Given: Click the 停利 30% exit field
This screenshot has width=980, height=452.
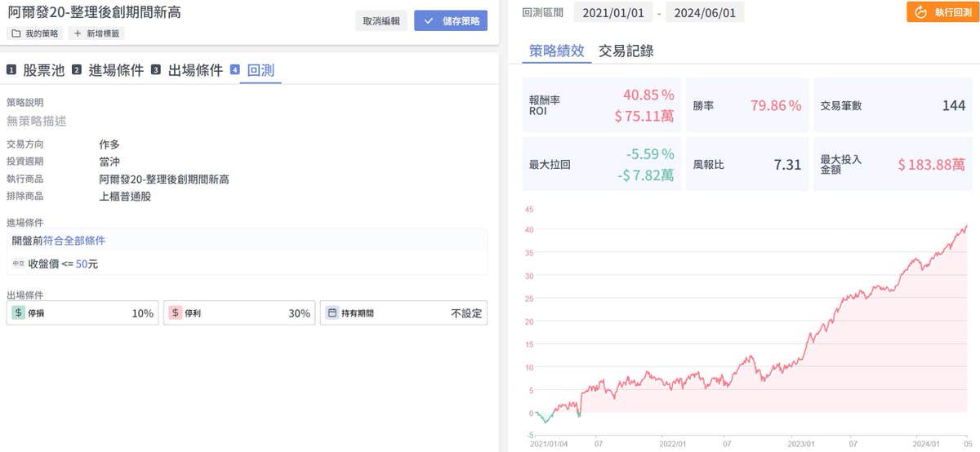Looking at the screenshot, I should [240, 312].
